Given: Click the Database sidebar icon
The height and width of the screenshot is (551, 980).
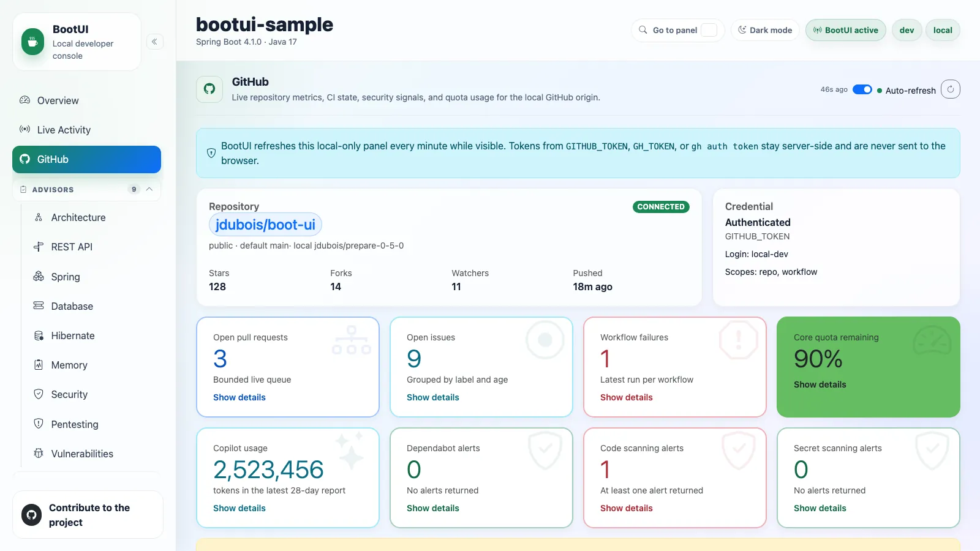Looking at the screenshot, I should click(x=39, y=305).
